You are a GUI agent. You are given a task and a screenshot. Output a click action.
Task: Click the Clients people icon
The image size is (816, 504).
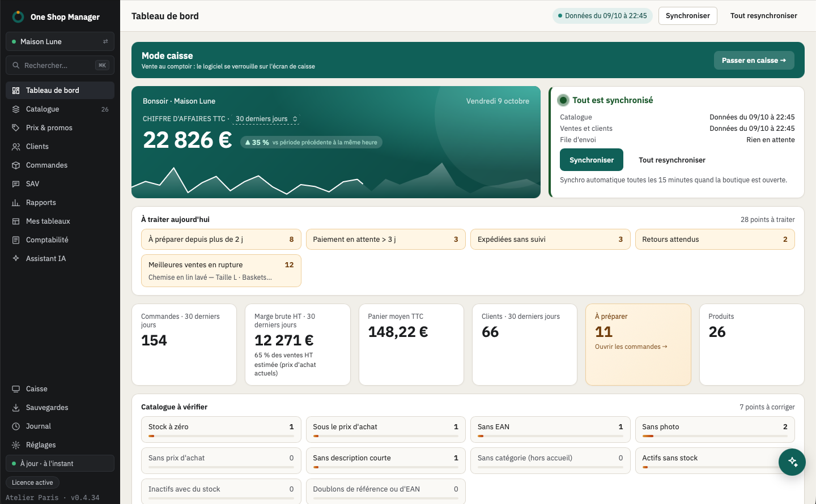[x=16, y=147]
